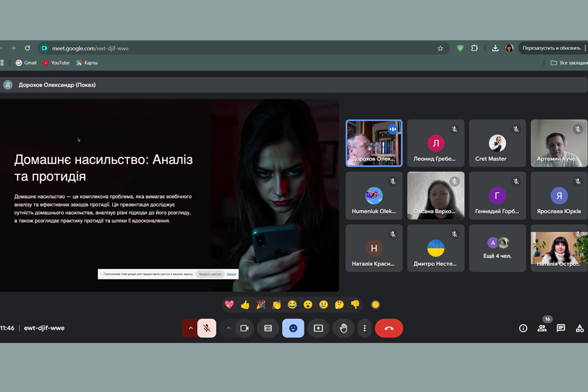This screenshot has height=392, width=588.
Task: Open the Карты bookmark
Action: [87, 63]
